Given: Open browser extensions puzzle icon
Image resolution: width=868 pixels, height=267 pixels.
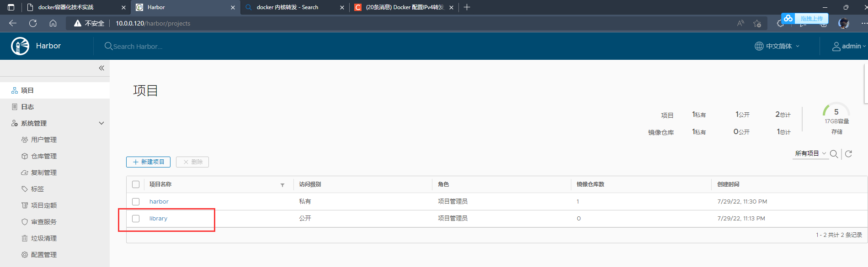Looking at the screenshot, I should [780, 23].
